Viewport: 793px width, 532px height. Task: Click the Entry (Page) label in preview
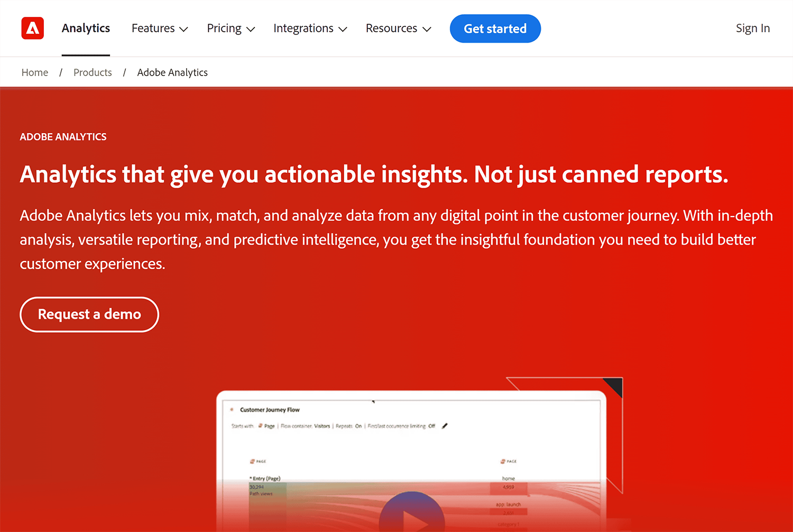pos(265,479)
